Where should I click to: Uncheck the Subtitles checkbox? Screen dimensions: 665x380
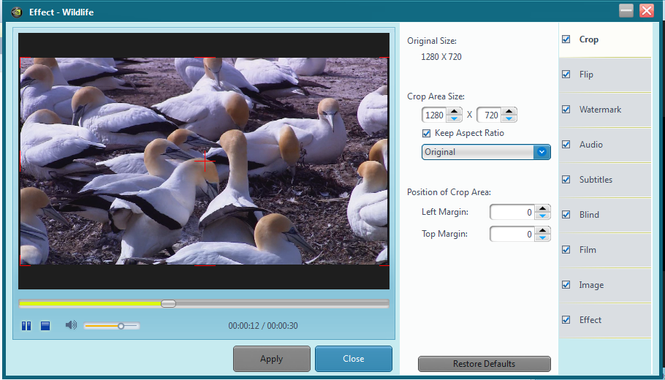(566, 179)
